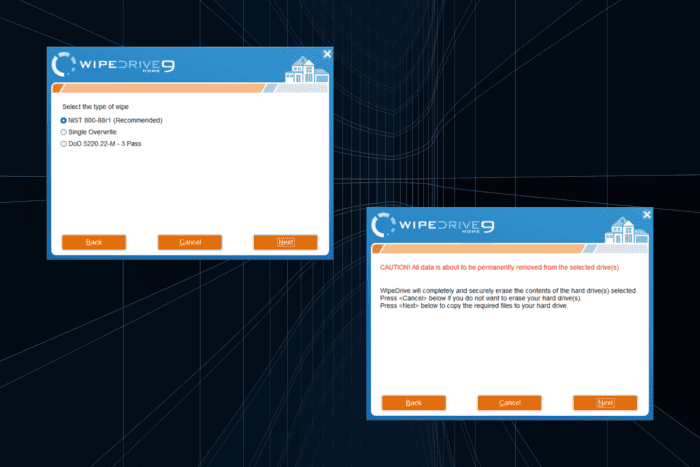Image resolution: width=700 pixels, height=467 pixels.
Task: Cancel the erase in the CAUTION window
Action: coord(509,403)
